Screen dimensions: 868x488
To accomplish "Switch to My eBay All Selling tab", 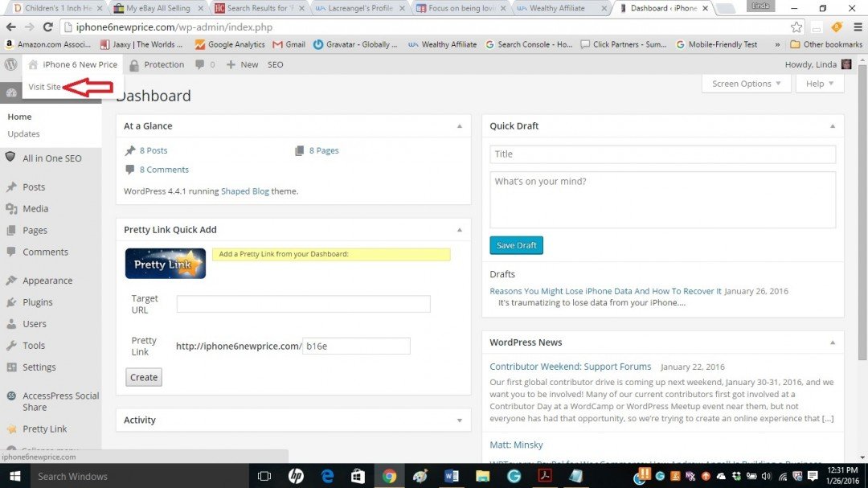I will [158, 8].
